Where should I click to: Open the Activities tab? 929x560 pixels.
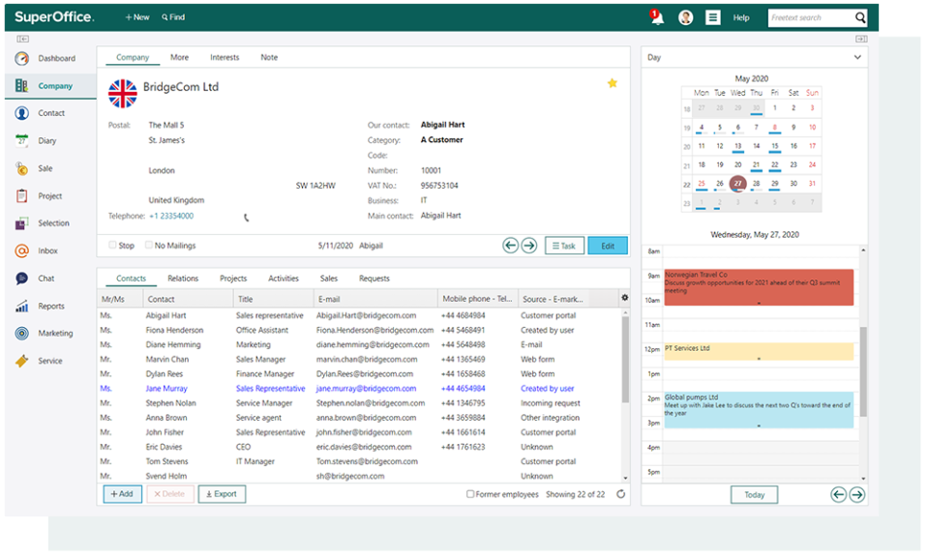(x=284, y=279)
